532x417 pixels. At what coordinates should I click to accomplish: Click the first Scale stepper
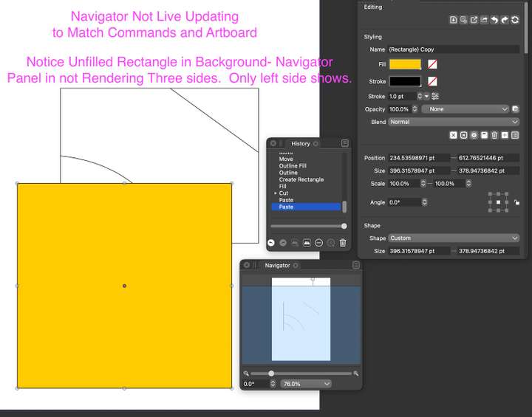[x=423, y=184]
